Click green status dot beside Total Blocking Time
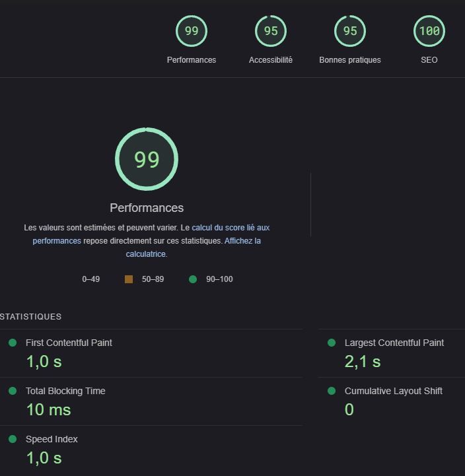The height and width of the screenshot is (476, 465). click(x=13, y=391)
